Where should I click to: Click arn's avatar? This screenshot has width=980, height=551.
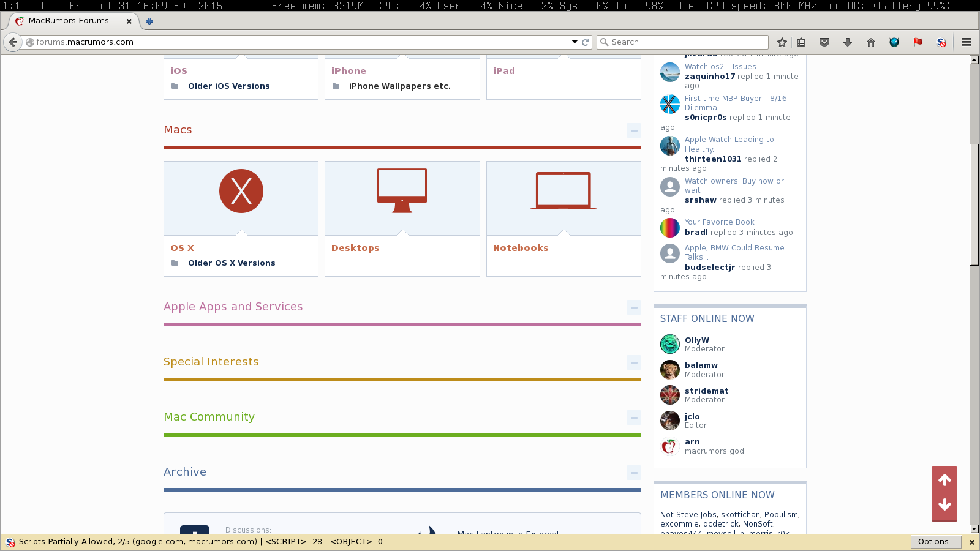click(670, 446)
